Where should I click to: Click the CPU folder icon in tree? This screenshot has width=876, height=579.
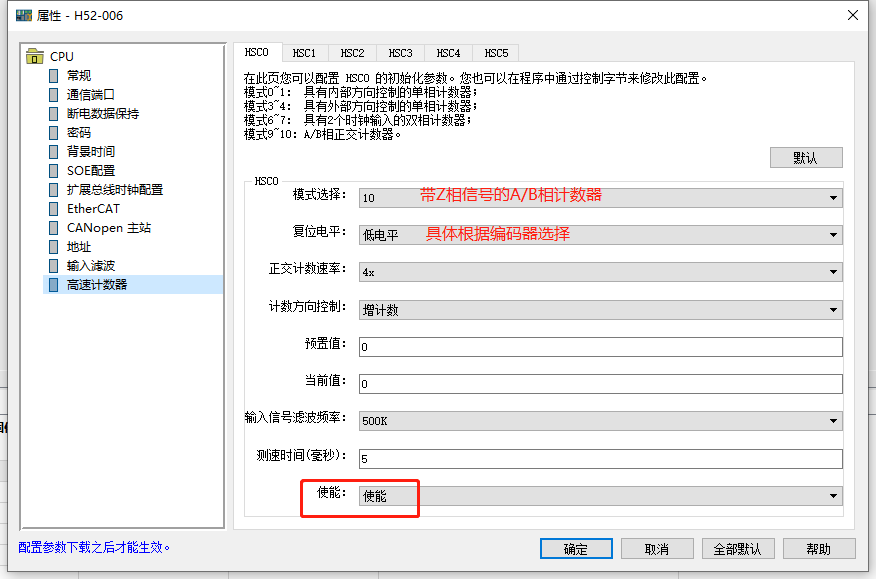pyautogui.click(x=35, y=56)
